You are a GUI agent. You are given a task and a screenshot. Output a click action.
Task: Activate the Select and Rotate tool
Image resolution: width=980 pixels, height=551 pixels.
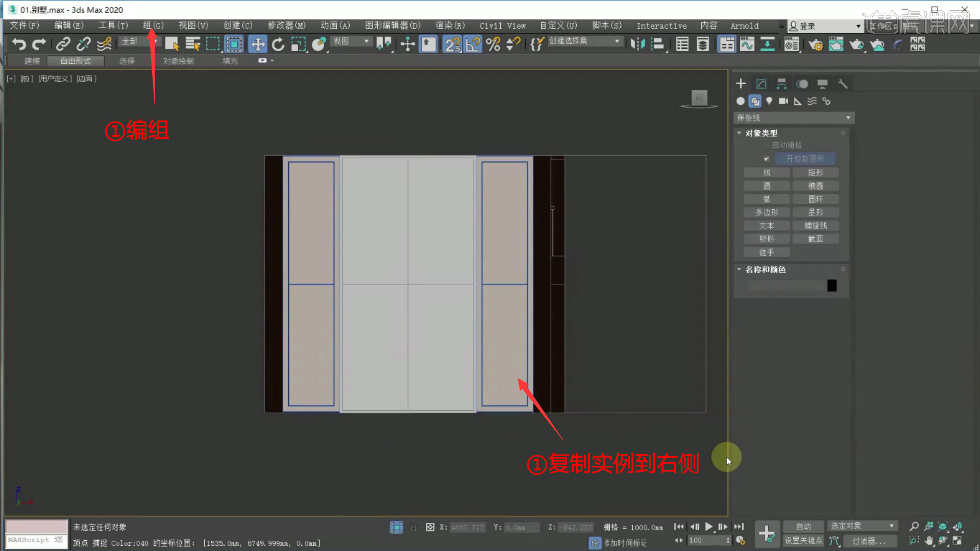(278, 44)
